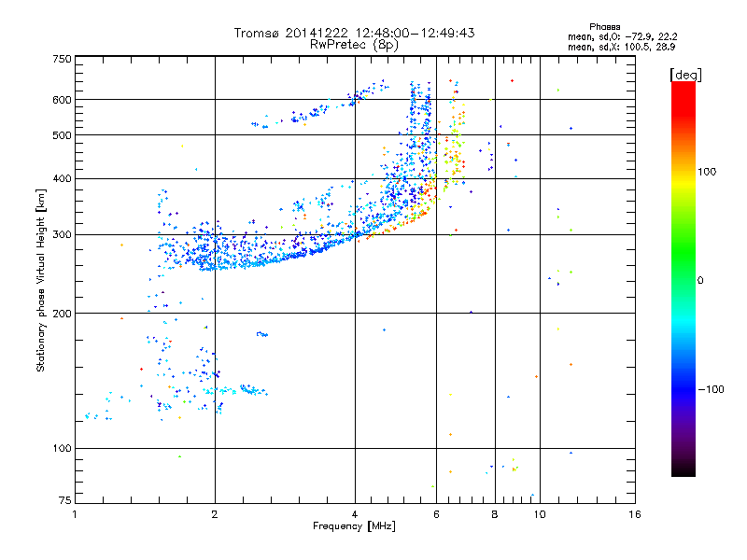
Task: Click the y-axis tick label "400"
Action: click(62, 179)
